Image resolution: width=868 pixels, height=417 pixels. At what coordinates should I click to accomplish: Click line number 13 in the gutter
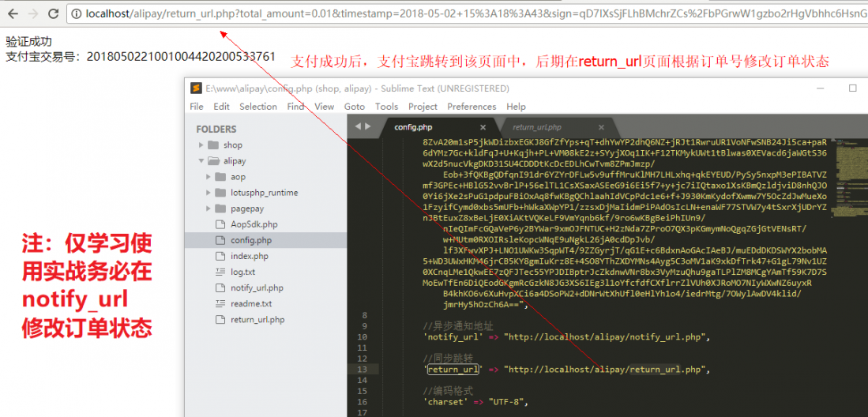(x=363, y=370)
